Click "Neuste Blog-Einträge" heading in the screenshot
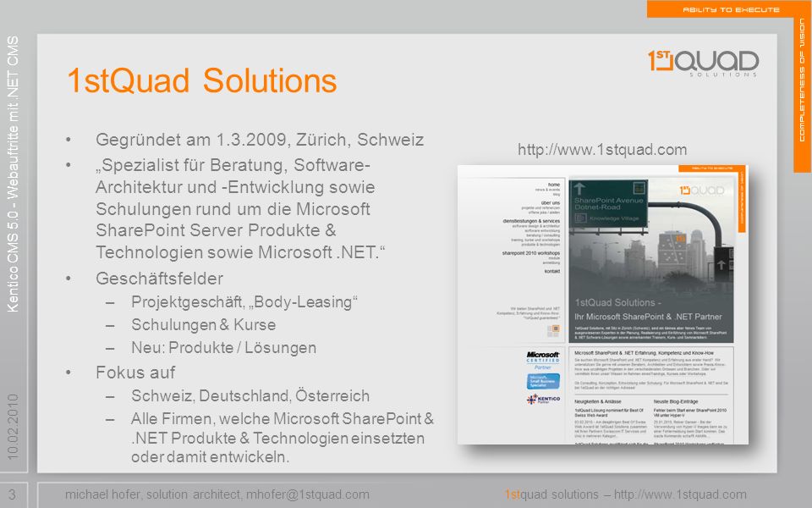 676,401
